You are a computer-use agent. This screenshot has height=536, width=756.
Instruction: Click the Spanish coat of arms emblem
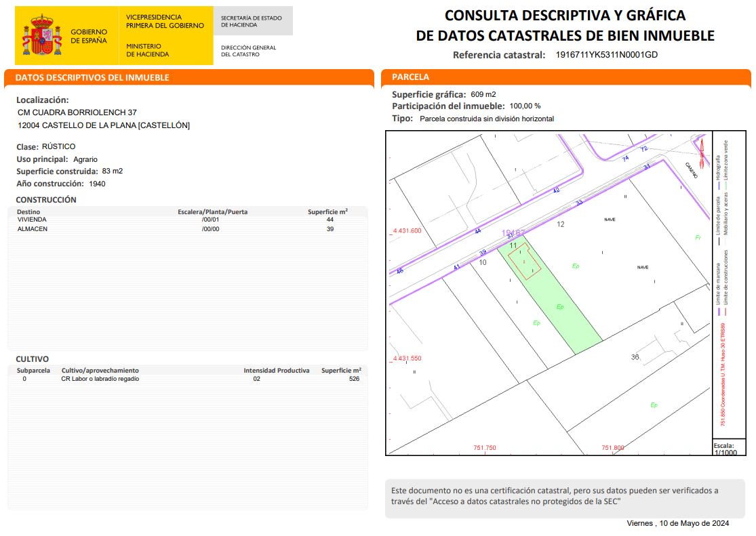(x=43, y=37)
